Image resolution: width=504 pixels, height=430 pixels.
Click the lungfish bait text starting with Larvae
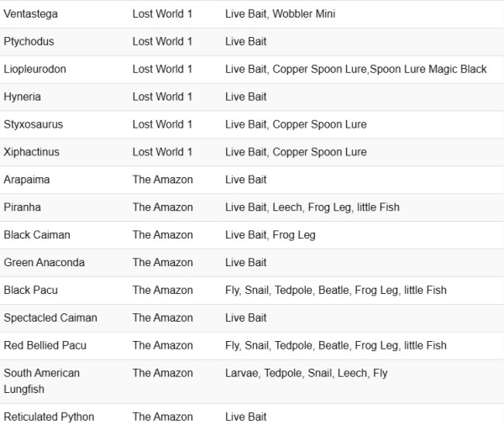[306, 373]
